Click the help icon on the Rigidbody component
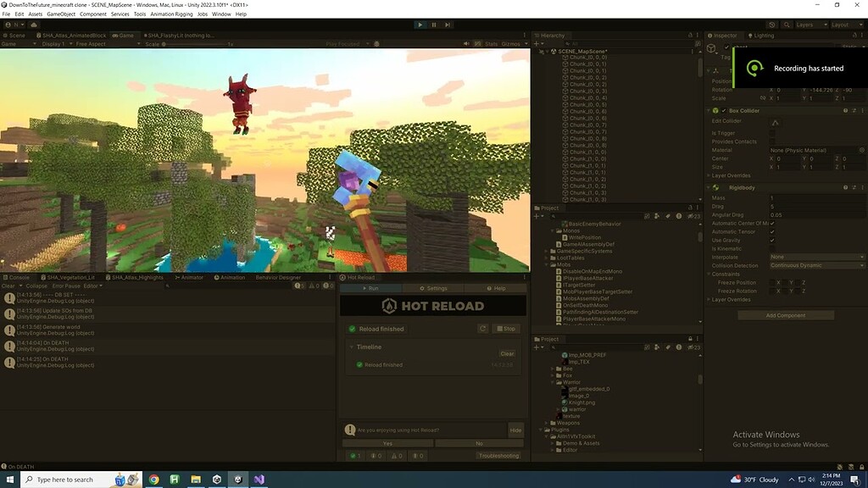Image resolution: width=868 pixels, height=488 pixels. tap(843, 187)
